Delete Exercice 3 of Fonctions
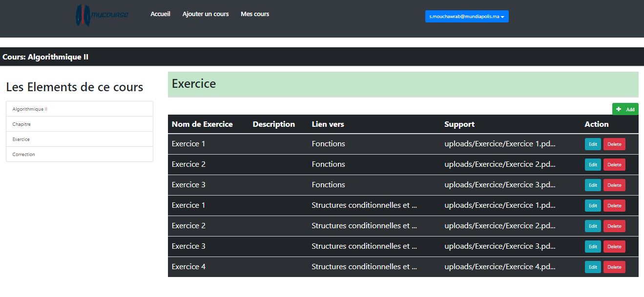 tap(614, 185)
